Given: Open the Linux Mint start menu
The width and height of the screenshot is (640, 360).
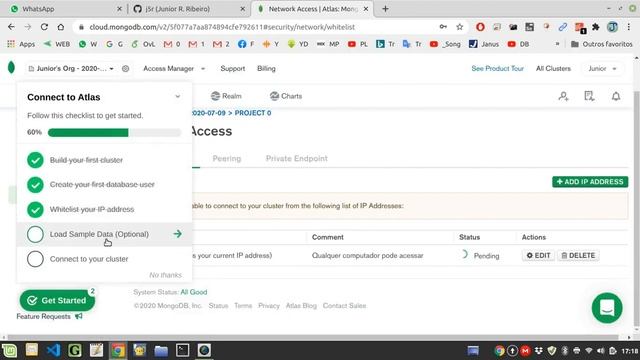Looking at the screenshot, I should pos(9,350).
